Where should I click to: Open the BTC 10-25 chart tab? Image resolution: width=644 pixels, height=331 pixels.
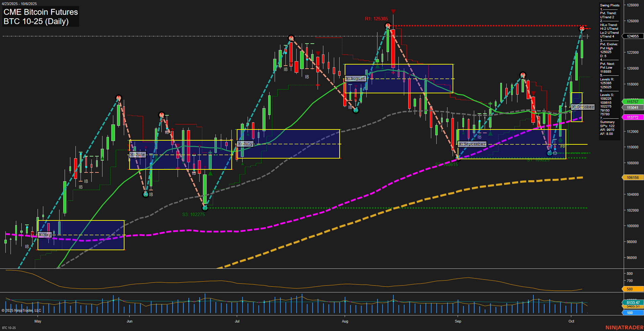(x=9, y=328)
